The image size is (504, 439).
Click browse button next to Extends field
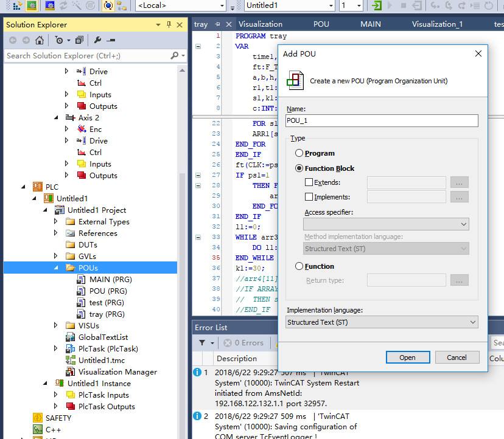pos(459,182)
